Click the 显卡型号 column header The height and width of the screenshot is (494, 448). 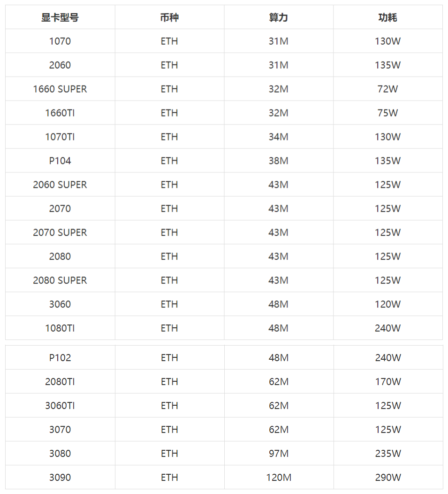60,17
